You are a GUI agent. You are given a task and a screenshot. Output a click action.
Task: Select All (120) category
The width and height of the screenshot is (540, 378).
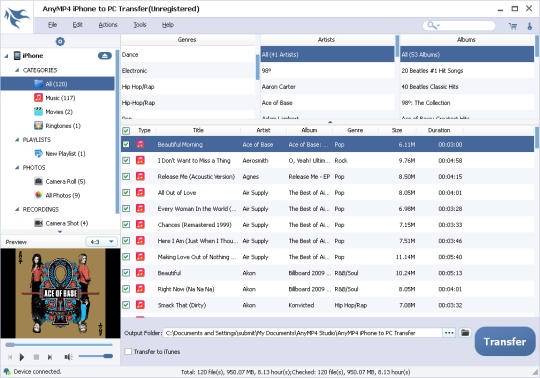point(57,84)
